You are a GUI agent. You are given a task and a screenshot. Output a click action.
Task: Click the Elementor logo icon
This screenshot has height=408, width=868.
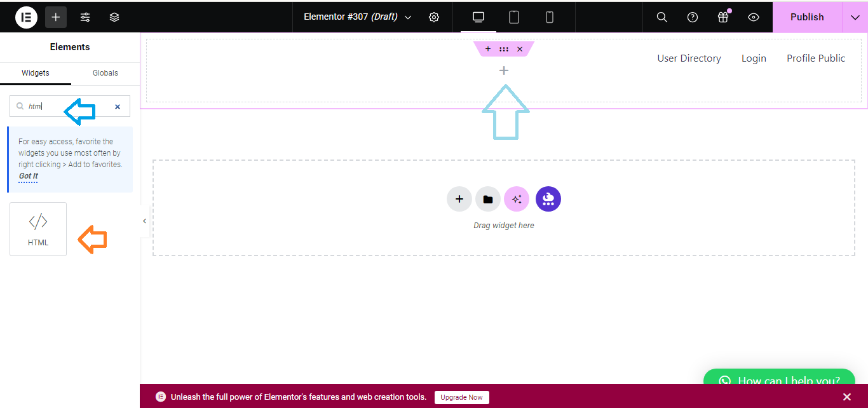(26, 17)
